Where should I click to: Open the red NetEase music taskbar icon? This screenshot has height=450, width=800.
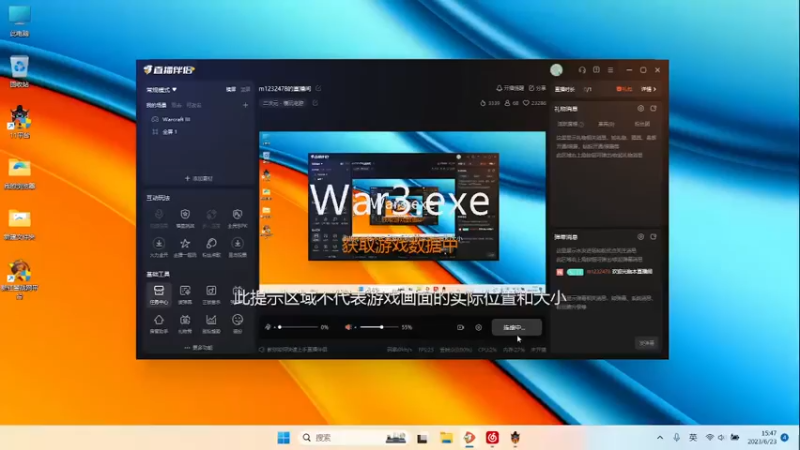point(492,438)
